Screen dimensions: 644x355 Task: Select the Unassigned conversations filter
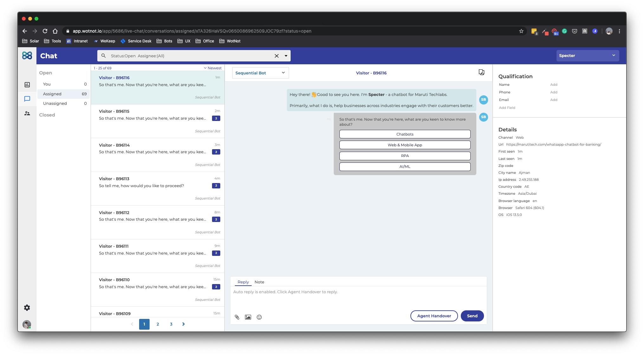(55, 103)
